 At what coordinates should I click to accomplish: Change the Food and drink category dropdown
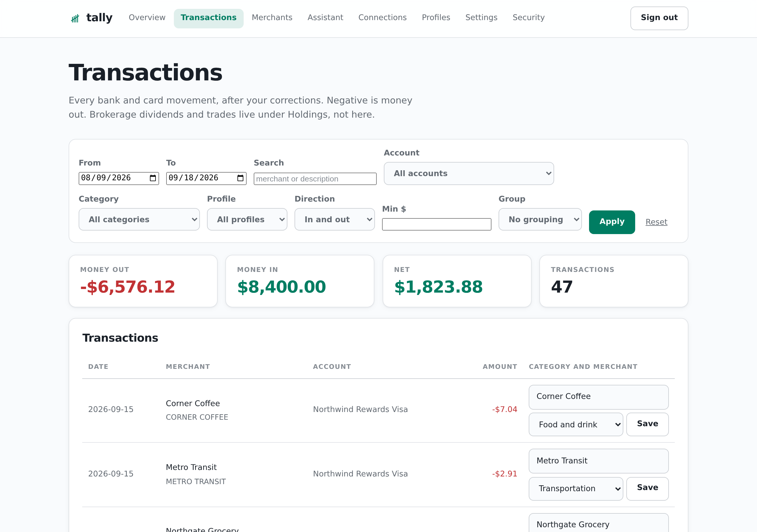click(x=576, y=424)
